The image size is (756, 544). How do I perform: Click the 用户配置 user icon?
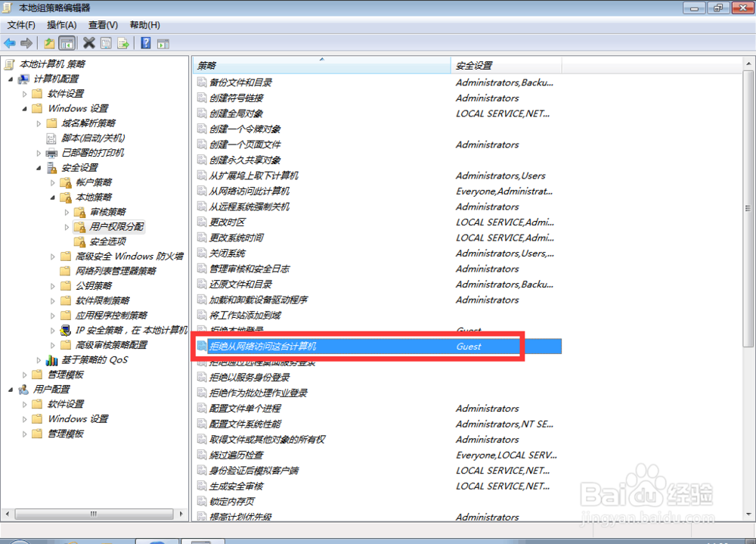23,390
